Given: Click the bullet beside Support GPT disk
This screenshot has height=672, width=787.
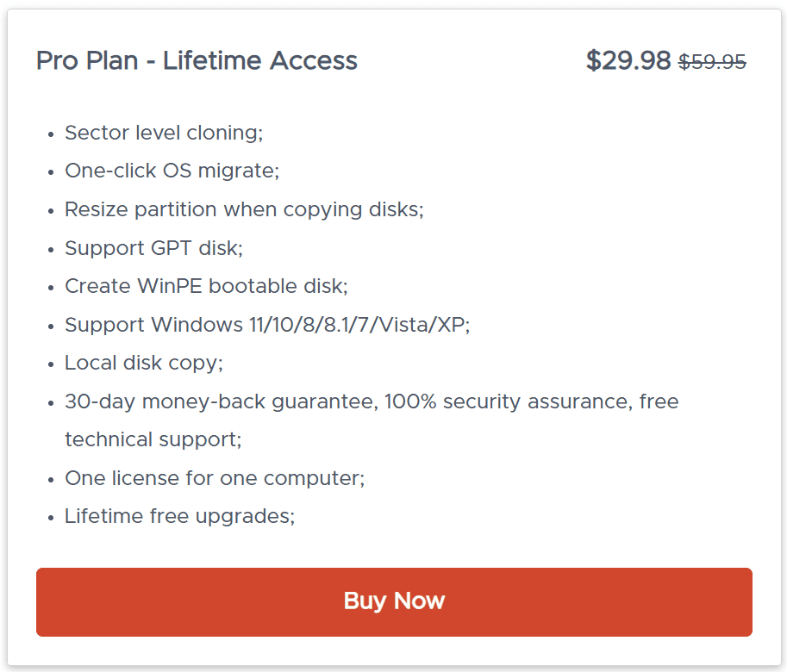Looking at the screenshot, I should point(50,250).
